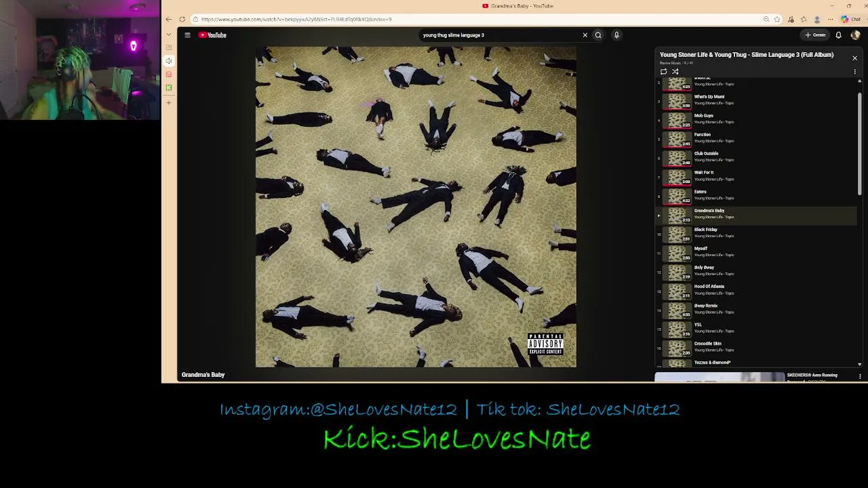Click the thumbnail for "Hood Of Atlanta"

[x=677, y=291]
